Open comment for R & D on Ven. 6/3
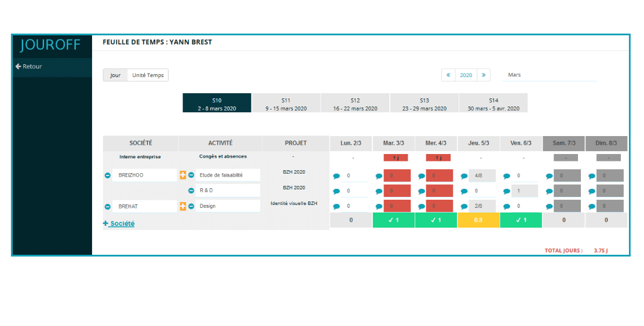 506,191
